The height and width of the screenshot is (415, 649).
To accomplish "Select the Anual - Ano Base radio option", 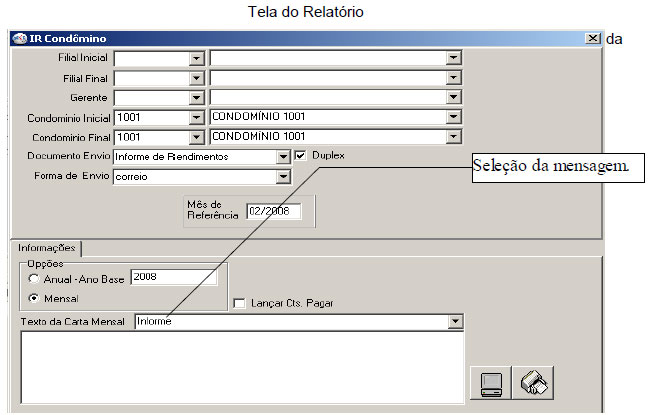I will [34, 279].
